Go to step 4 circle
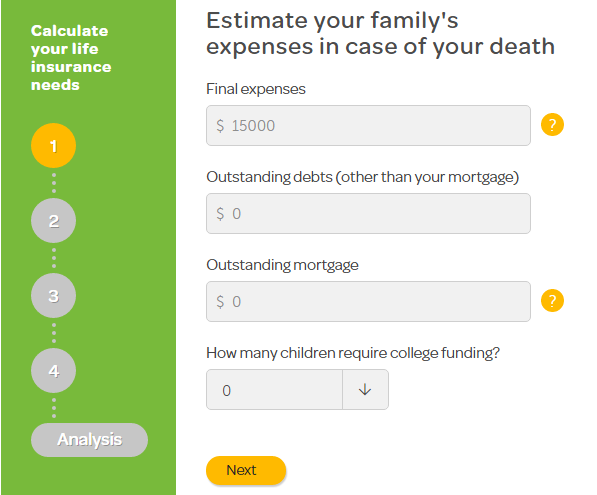The height and width of the screenshot is (495, 597). point(53,370)
